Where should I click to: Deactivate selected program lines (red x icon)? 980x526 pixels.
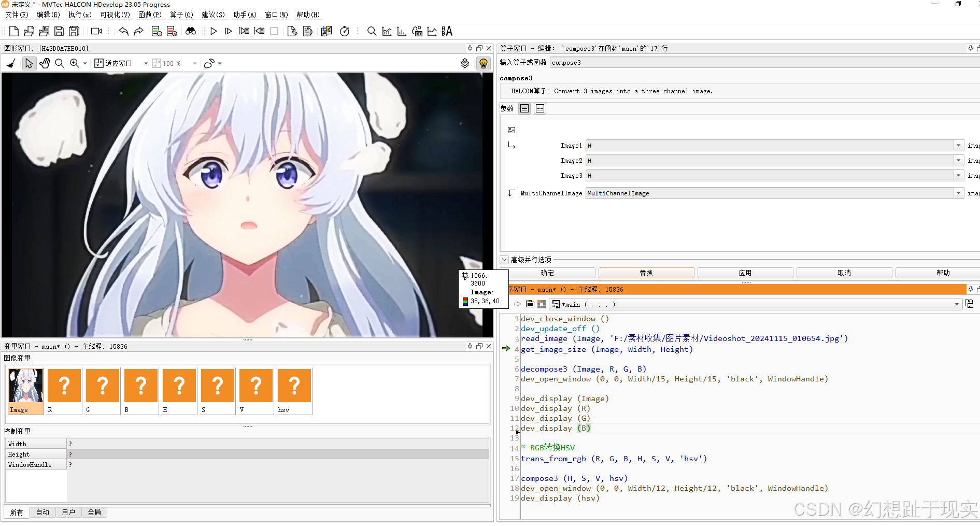point(172,31)
